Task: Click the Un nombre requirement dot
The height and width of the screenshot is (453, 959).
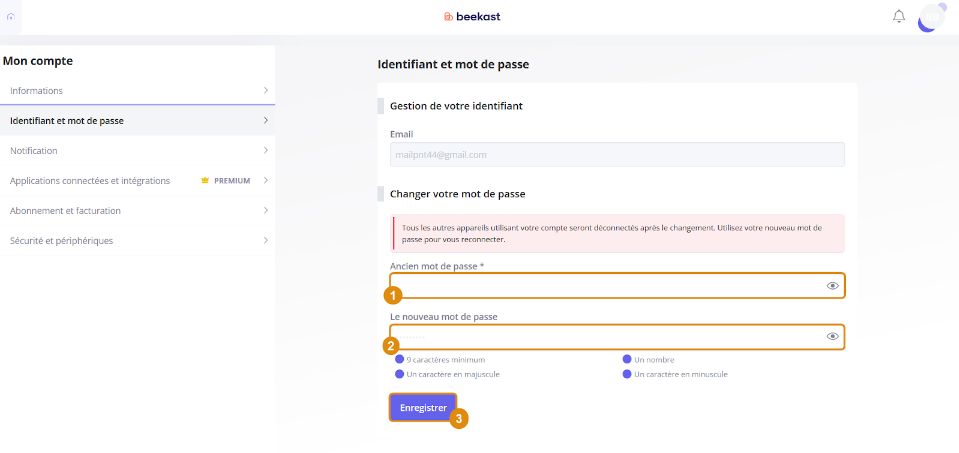Action: pos(627,359)
